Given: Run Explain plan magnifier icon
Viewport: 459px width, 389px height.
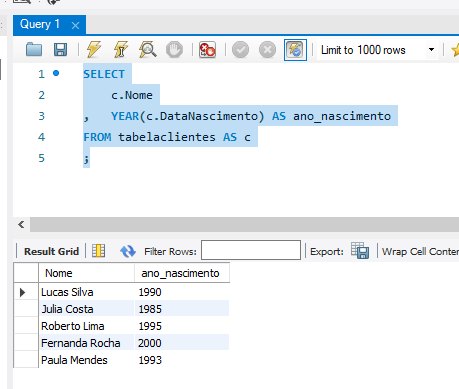Looking at the screenshot, I should [148, 50].
